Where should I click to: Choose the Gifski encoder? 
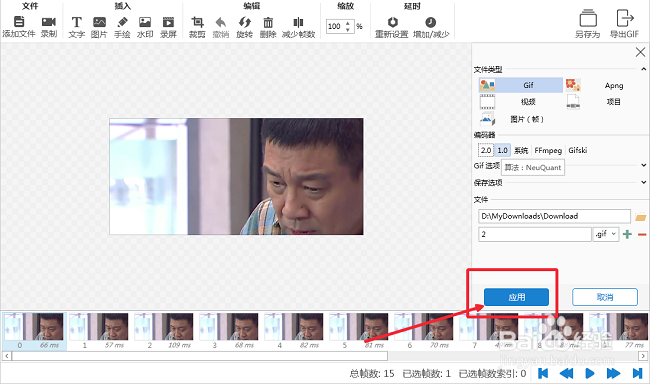coord(578,150)
